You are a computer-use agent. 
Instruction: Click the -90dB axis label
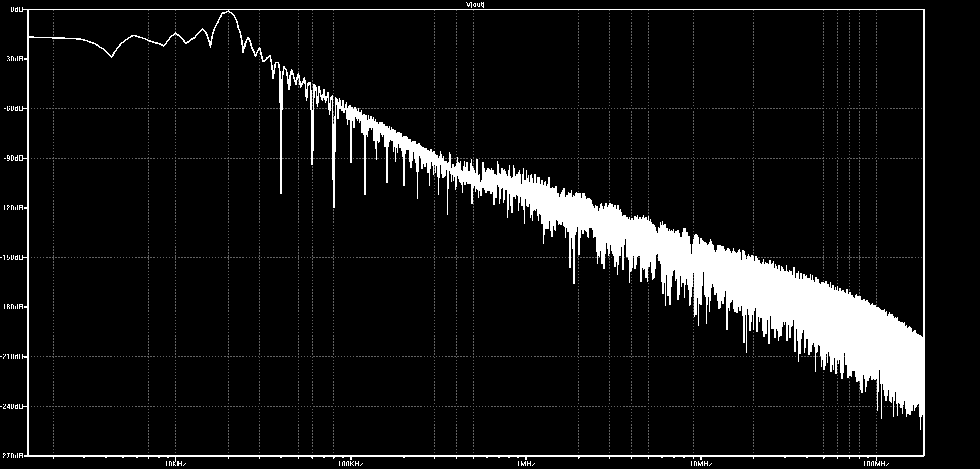tap(14, 158)
